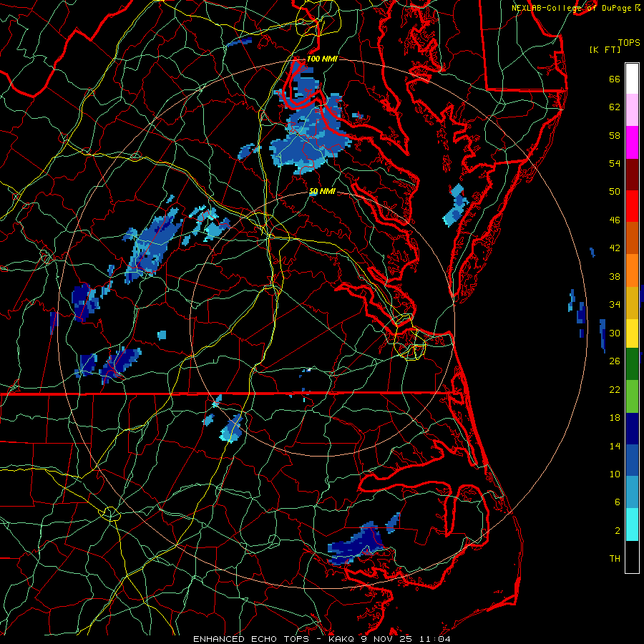The image size is (644, 644).
Task: Click the 'TOPS' legend heading
Action: point(629,42)
